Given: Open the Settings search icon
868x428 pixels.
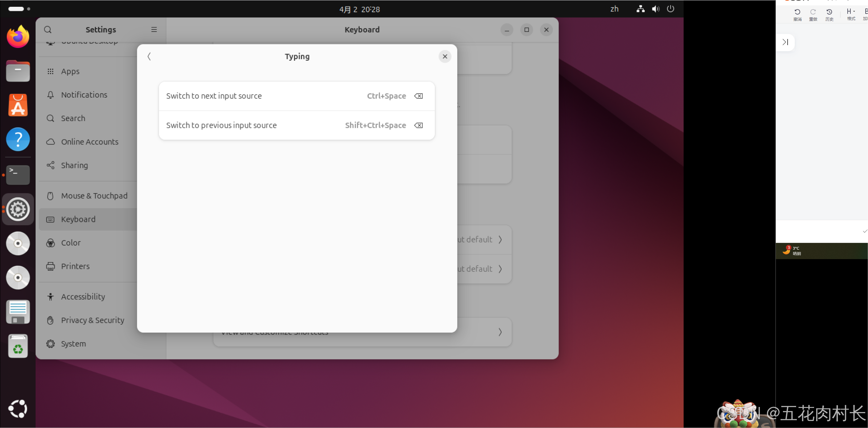Looking at the screenshot, I should 48,30.
